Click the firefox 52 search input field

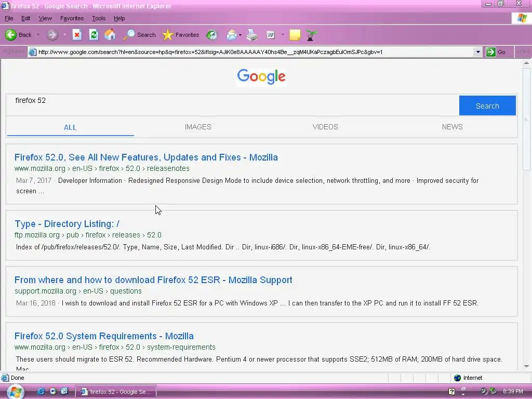[x=232, y=105]
